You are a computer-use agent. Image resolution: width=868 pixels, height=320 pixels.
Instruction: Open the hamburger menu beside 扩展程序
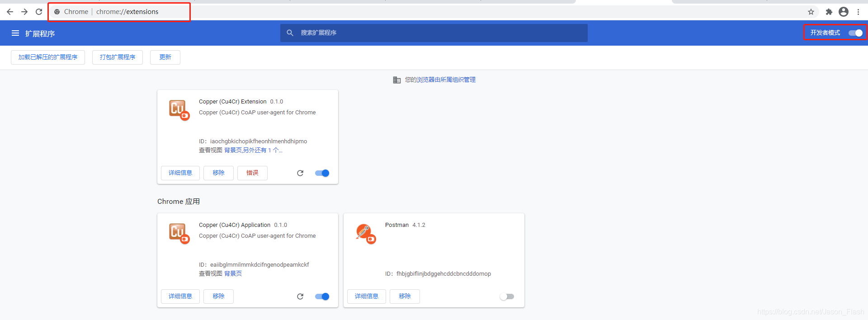point(15,33)
